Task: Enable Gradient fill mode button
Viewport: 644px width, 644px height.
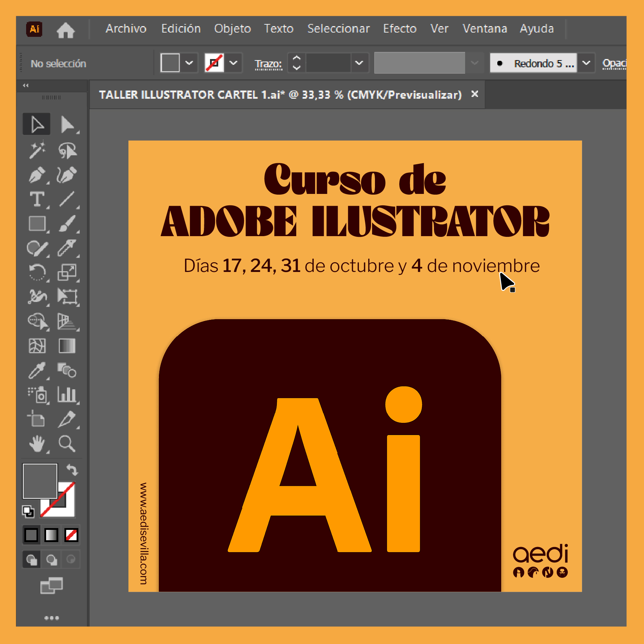Action: tap(51, 535)
